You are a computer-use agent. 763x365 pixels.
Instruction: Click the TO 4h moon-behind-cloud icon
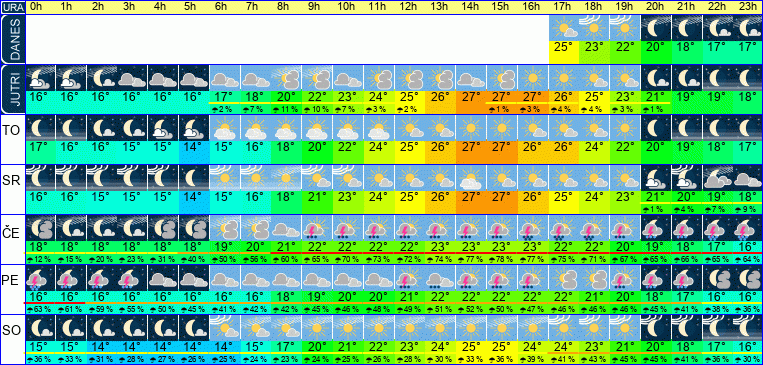[163, 128]
